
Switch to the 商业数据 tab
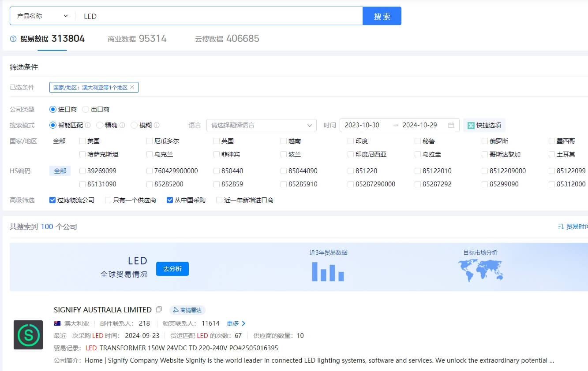pos(137,39)
